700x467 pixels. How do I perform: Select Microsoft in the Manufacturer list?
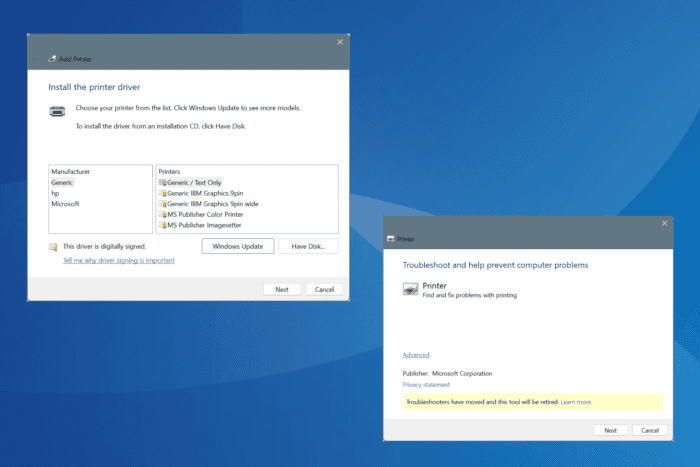click(65, 204)
